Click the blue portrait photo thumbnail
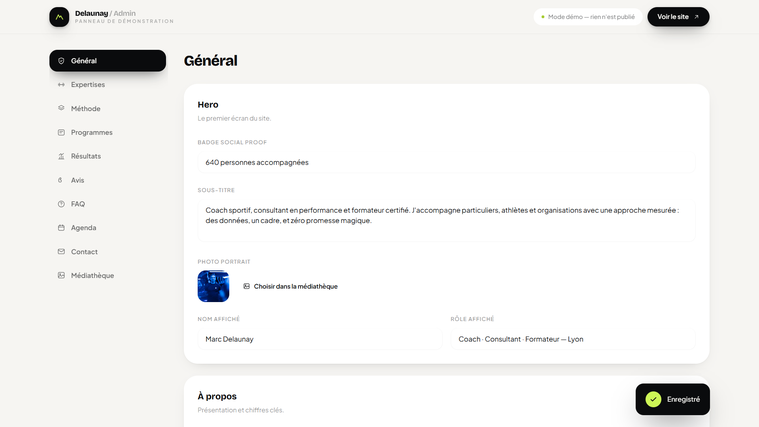This screenshot has width=759, height=427. coord(213,286)
